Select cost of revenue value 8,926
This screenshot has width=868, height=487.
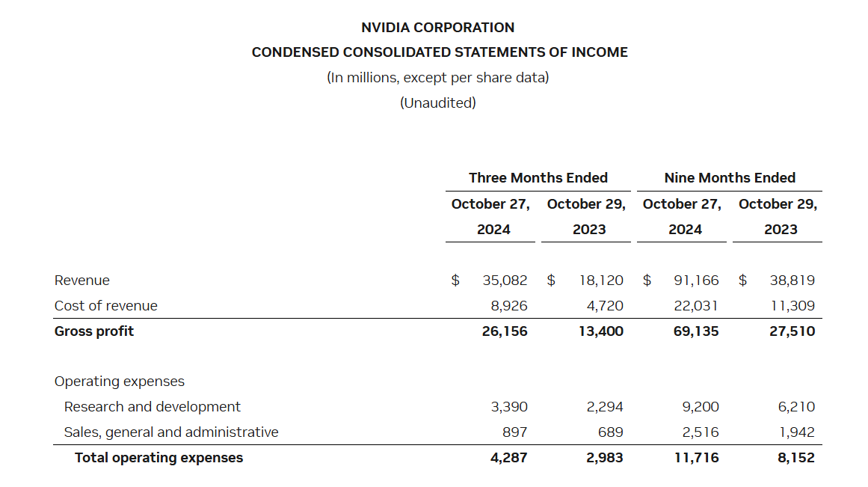509,306
